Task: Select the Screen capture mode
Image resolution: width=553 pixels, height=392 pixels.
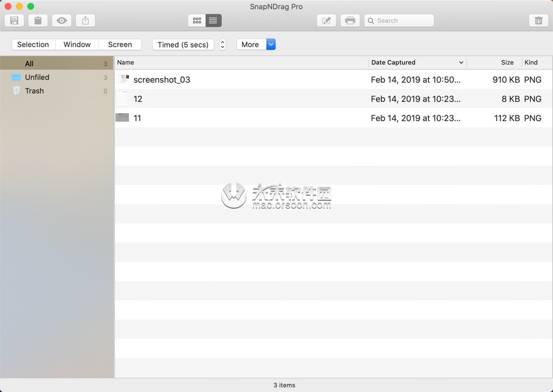Action: coord(120,44)
